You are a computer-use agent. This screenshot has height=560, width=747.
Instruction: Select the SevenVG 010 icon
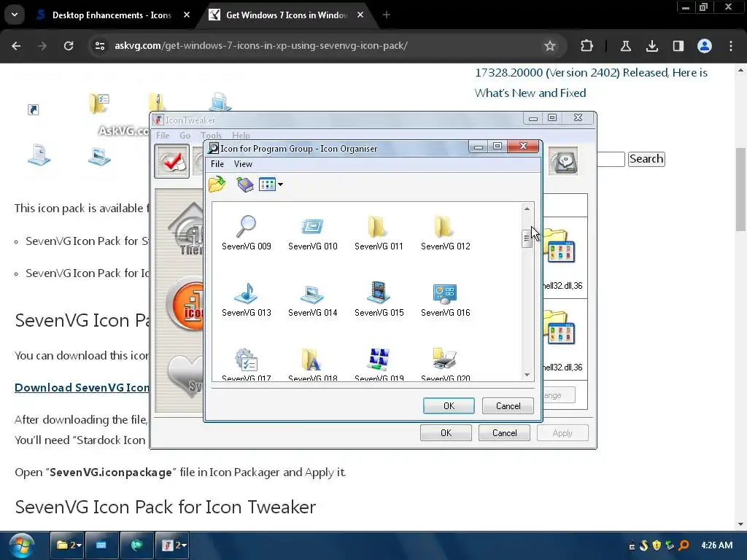click(x=312, y=227)
